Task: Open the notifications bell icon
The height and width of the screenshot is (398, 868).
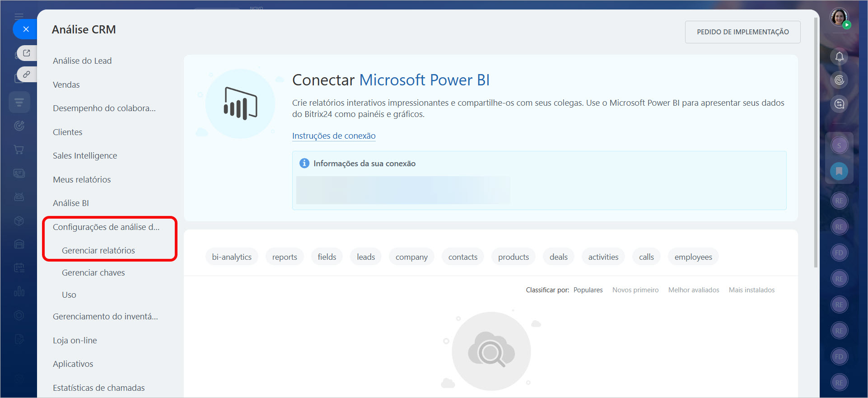Action: click(x=839, y=56)
